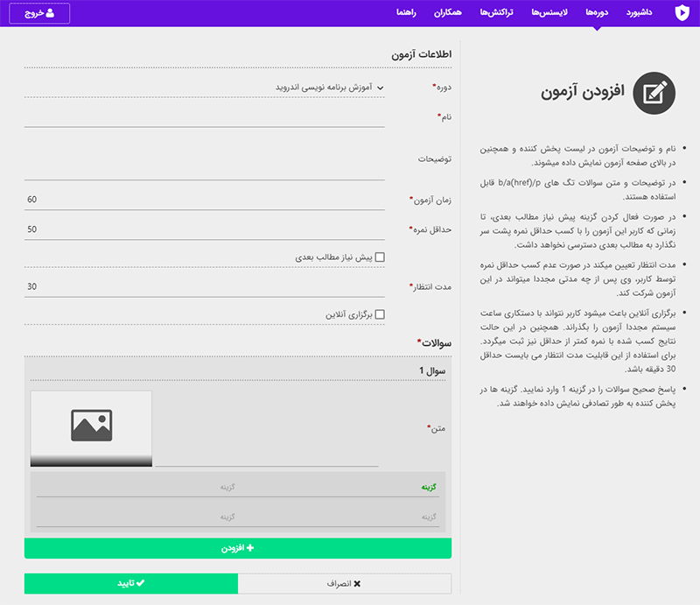Click the خروج logout button
700x605 pixels.
[39, 13]
